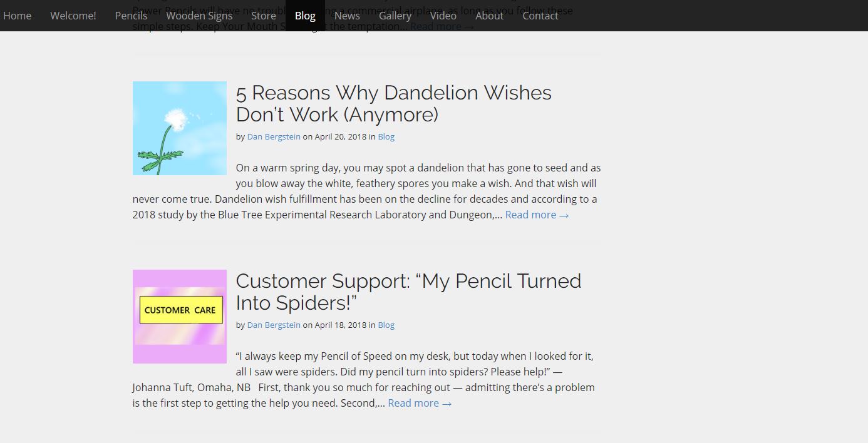Open the Pencil Turned Into Spiders title
This screenshot has height=443, width=868.
[408, 292]
